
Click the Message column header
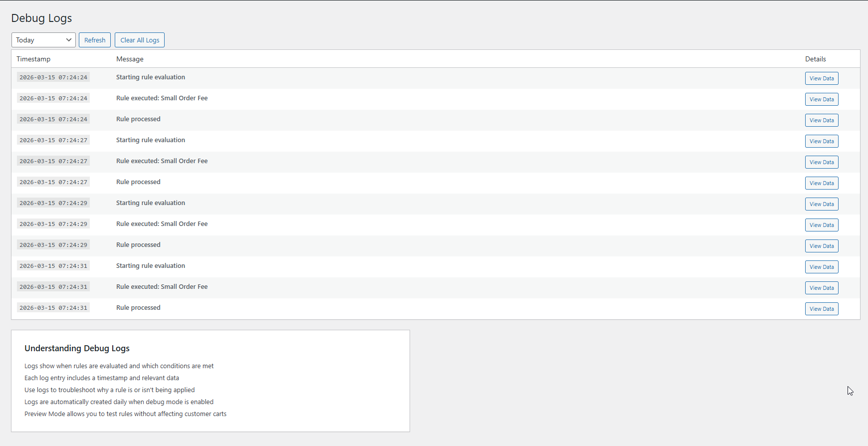point(130,59)
